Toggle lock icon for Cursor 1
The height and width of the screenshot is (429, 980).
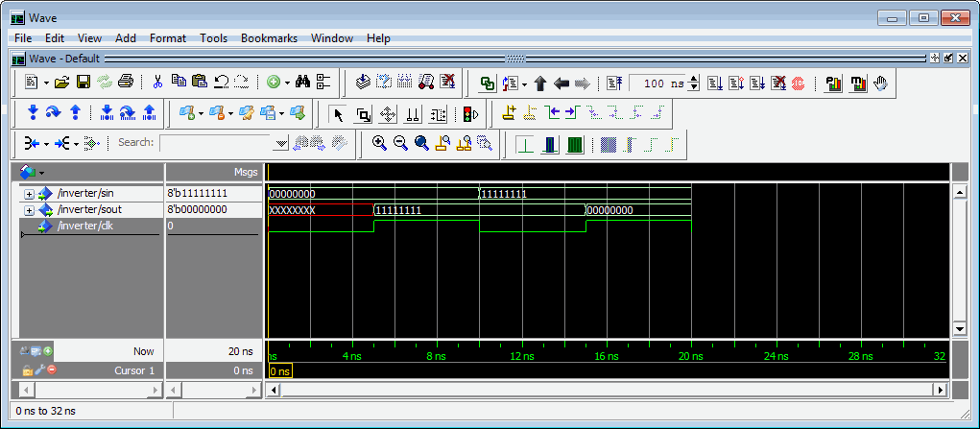pos(27,370)
